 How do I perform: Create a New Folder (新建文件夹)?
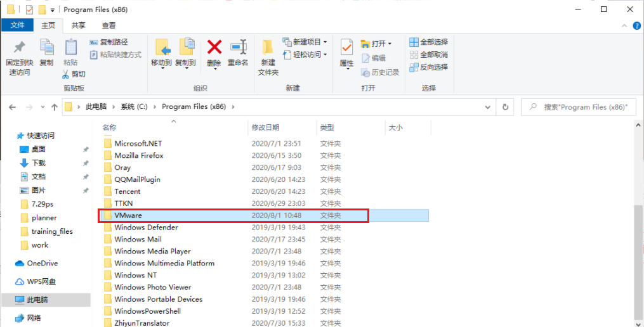pos(268,58)
